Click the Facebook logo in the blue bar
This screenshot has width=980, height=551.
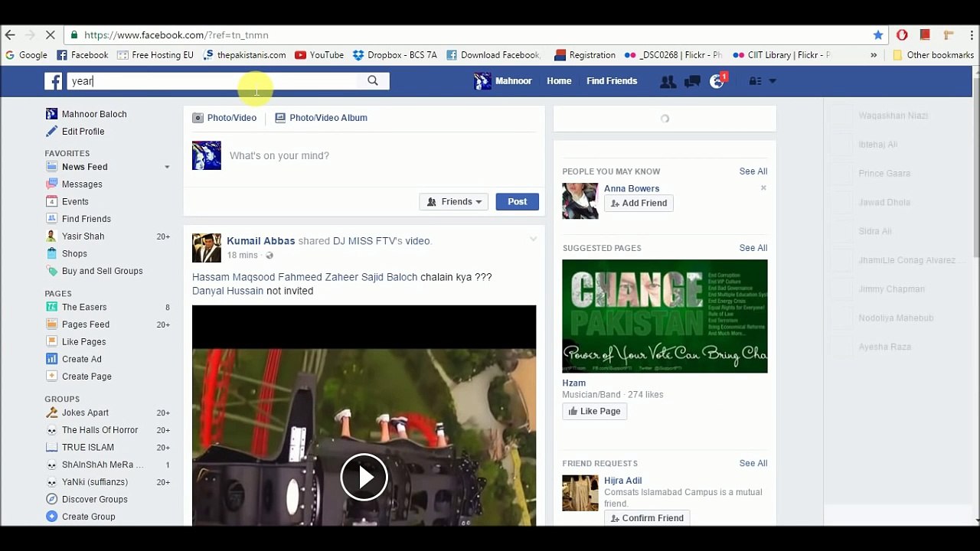tap(53, 81)
